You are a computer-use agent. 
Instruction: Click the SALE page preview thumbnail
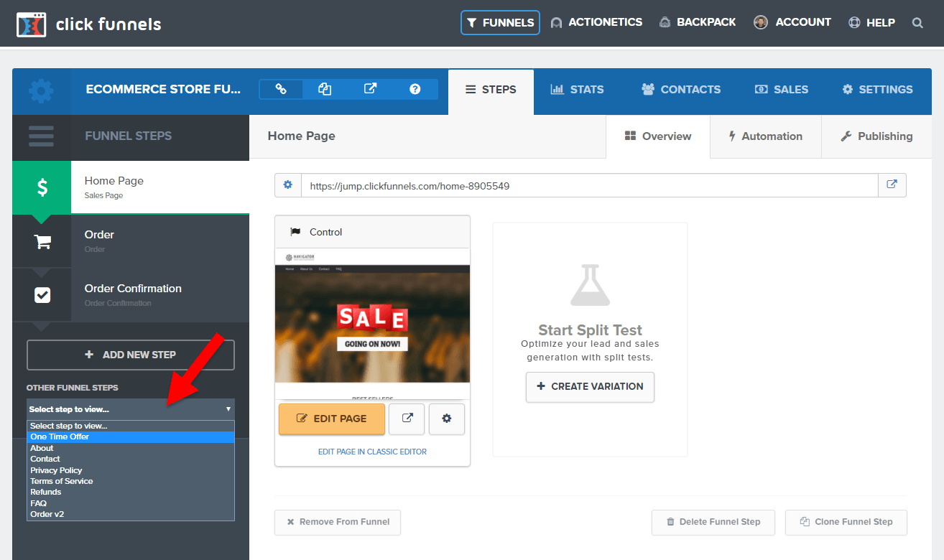click(372, 324)
